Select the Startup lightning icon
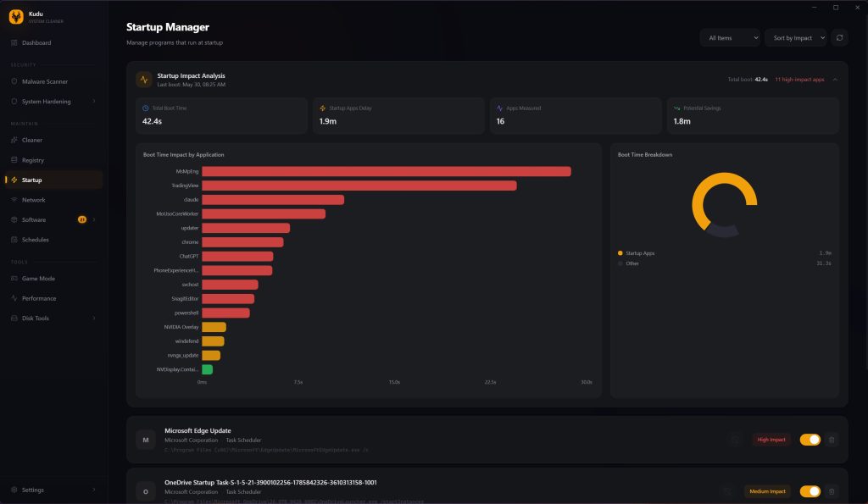868x504 pixels. click(14, 180)
